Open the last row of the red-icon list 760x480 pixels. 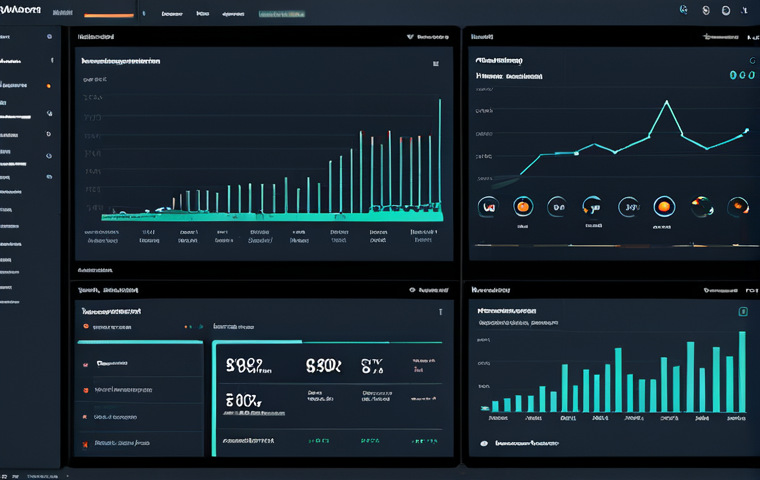(139, 443)
